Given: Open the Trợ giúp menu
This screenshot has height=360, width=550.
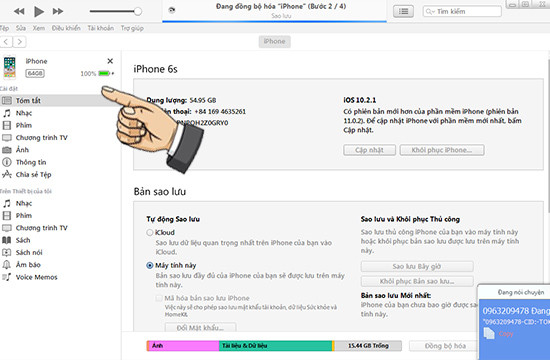Looking at the screenshot, I should [132, 28].
